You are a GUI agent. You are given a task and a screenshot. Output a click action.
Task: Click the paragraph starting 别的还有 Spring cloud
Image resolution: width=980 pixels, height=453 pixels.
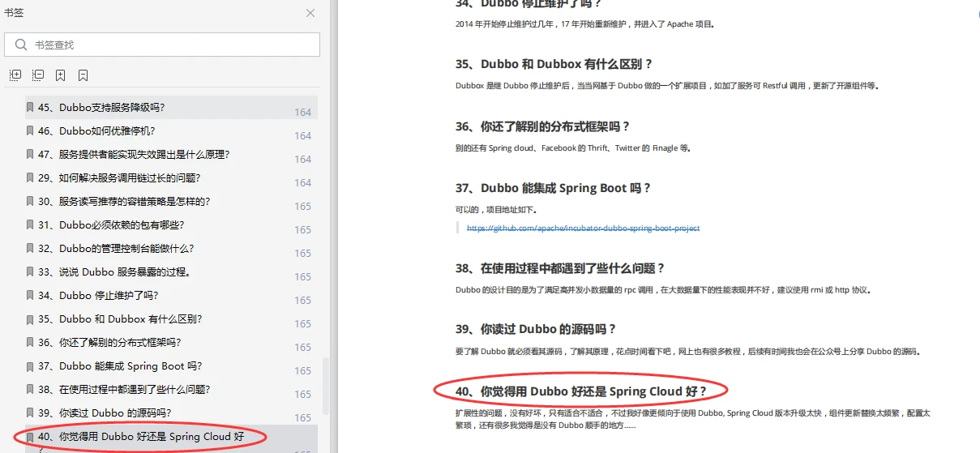[572, 147]
